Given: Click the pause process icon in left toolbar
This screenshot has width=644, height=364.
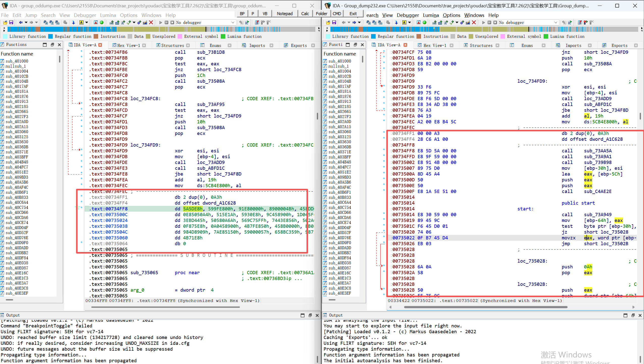Looking at the screenshot, I should [x=166, y=22].
